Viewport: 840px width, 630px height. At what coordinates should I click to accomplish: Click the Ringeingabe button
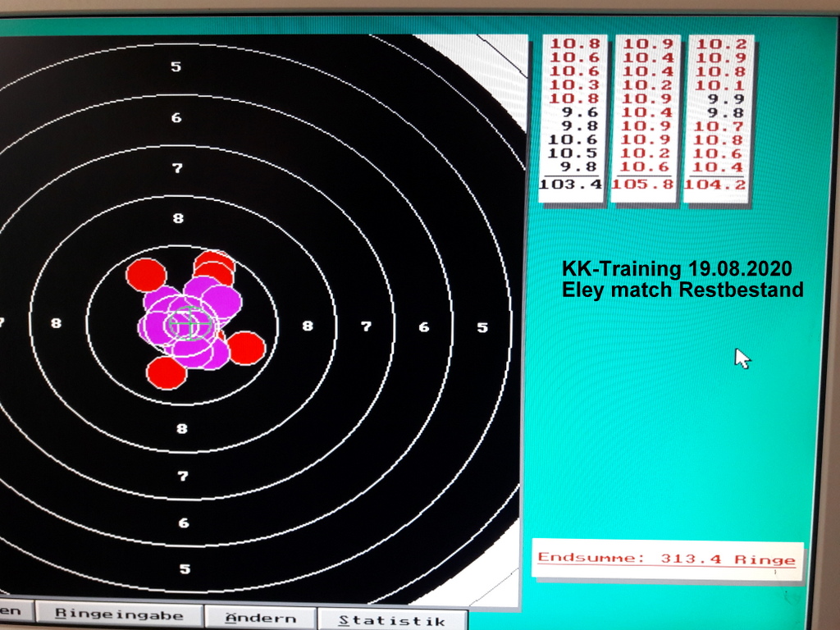tap(119, 617)
